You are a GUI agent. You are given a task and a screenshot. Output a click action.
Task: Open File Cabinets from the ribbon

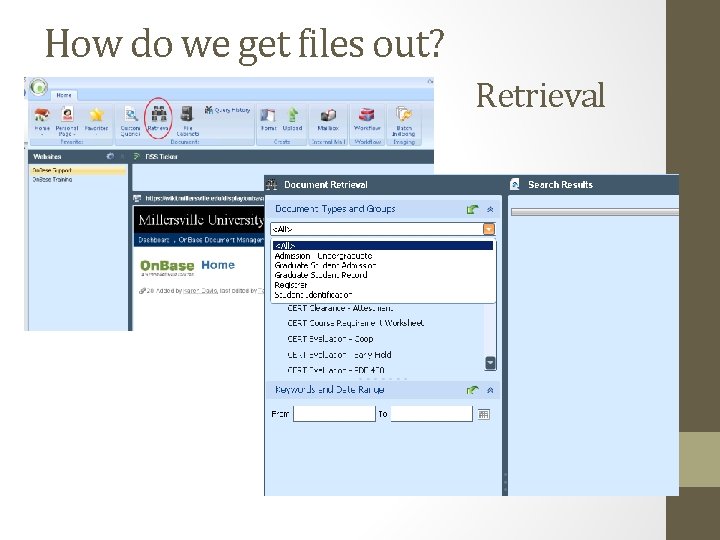coord(187,121)
